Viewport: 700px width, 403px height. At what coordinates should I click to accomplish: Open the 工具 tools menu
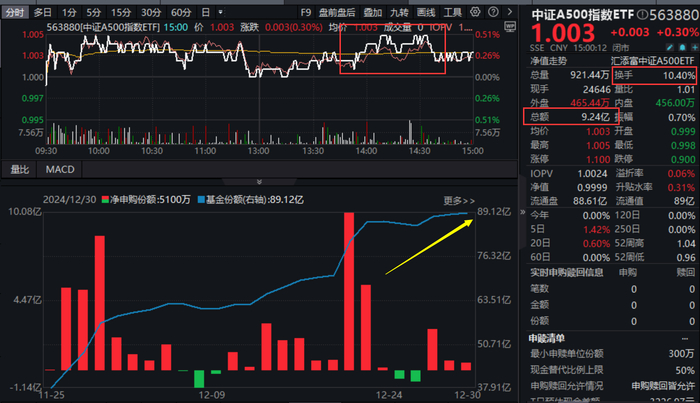coord(453,12)
